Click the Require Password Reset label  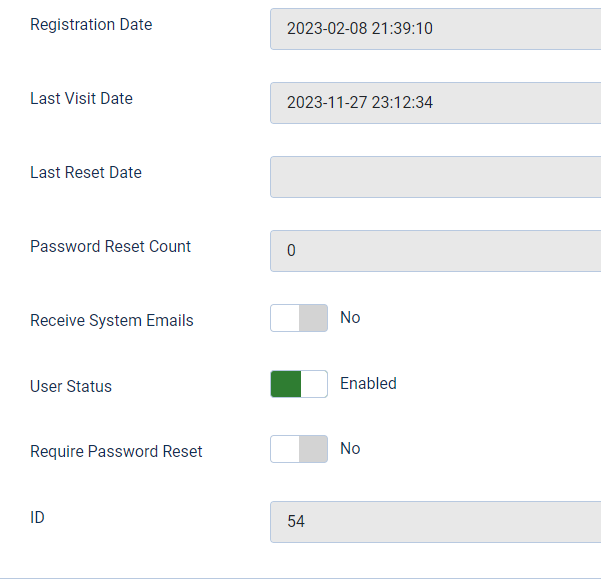(x=116, y=452)
